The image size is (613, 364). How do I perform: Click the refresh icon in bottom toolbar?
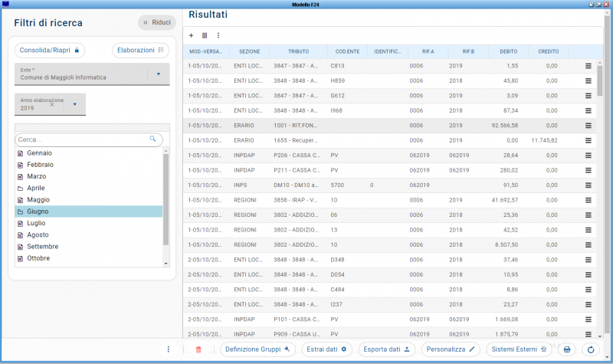(590, 349)
